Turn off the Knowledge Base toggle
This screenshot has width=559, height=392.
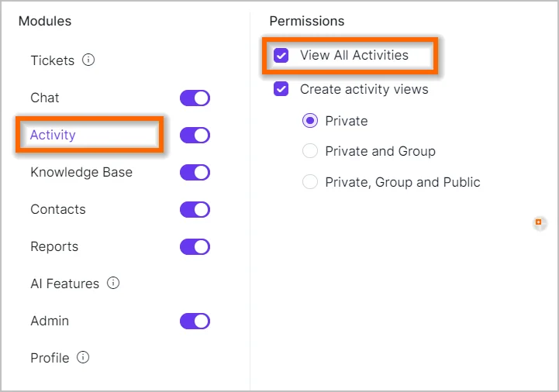195,173
